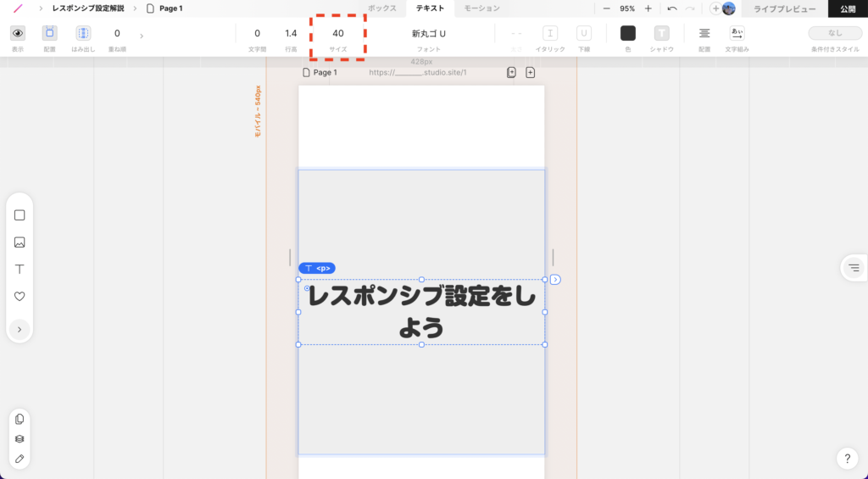The image size is (868, 479).
Task: Zoom in with the plus button
Action: pyautogui.click(x=648, y=8)
